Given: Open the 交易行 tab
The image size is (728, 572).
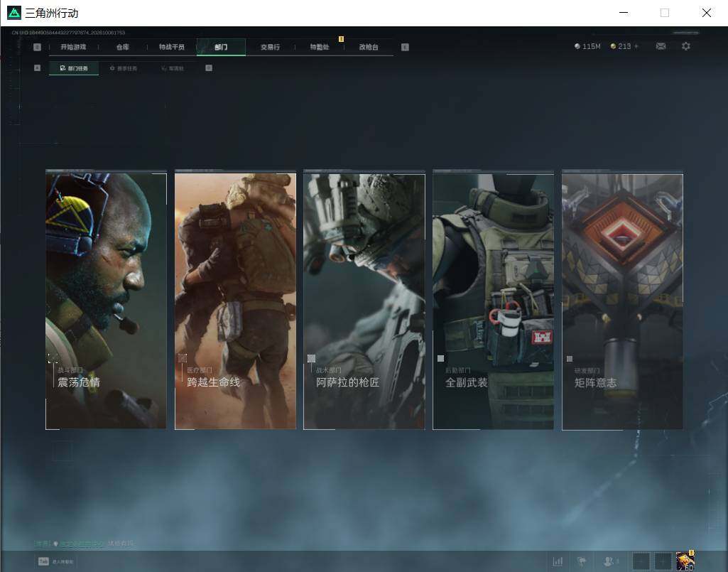Looking at the screenshot, I should (x=270, y=47).
